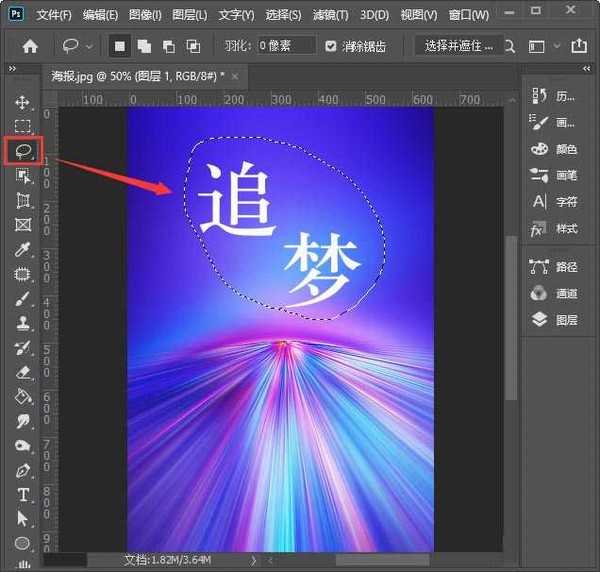600x572 pixels.
Task: Select the Paint Bucket tool
Action: 22,397
